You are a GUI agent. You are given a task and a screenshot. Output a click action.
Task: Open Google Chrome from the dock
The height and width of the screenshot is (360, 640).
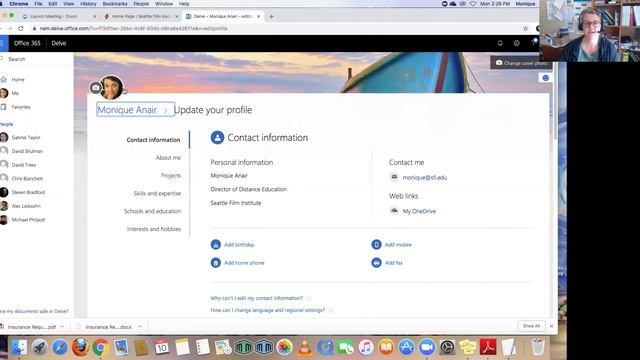click(100, 347)
